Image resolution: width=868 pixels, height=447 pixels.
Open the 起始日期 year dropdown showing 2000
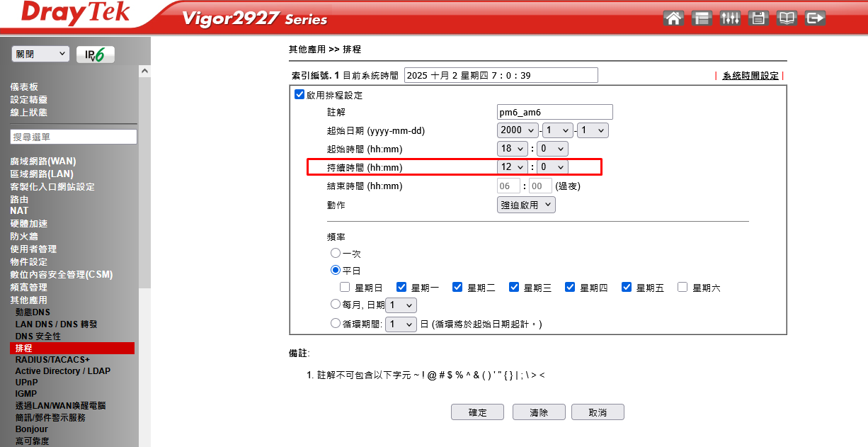tap(518, 130)
